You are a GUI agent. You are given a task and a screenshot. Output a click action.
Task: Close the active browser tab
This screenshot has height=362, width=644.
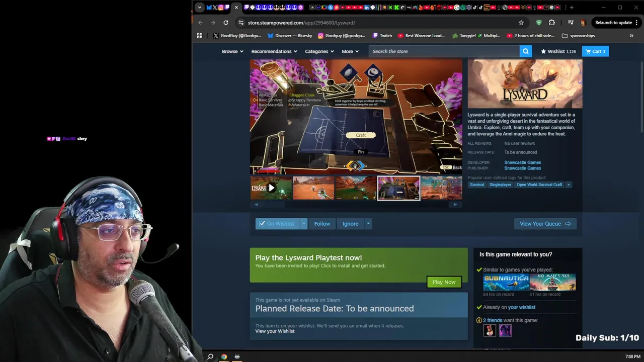[x=236, y=8]
